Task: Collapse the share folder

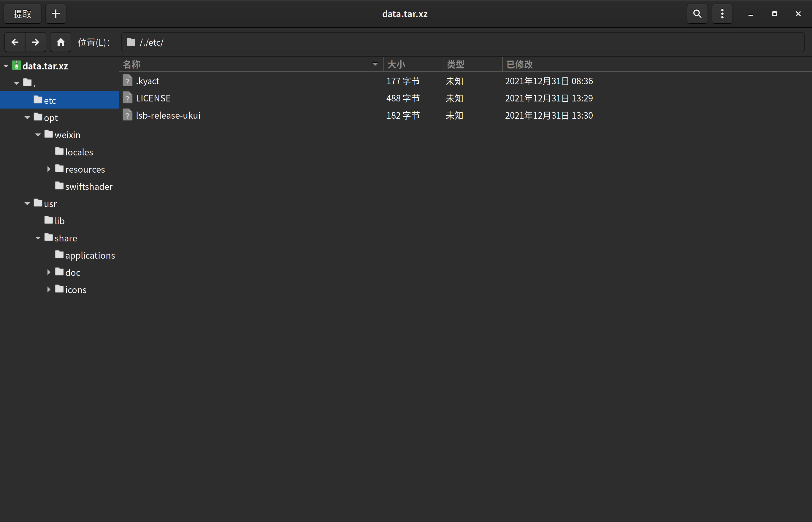Action: tap(38, 238)
